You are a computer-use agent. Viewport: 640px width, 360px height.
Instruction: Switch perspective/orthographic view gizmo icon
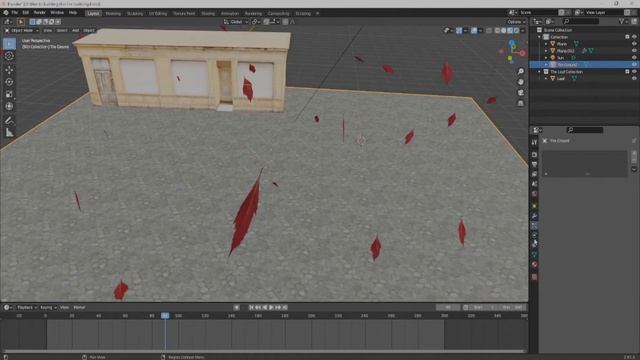point(521,103)
